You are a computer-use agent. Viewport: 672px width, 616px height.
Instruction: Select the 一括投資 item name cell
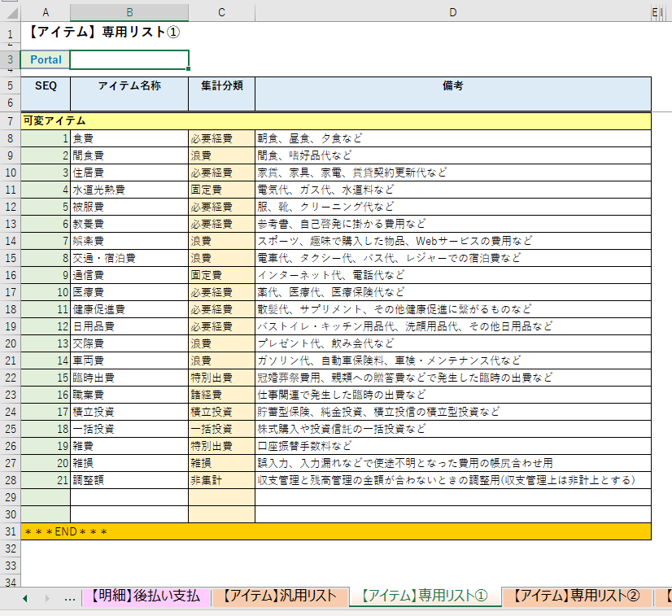129,429
